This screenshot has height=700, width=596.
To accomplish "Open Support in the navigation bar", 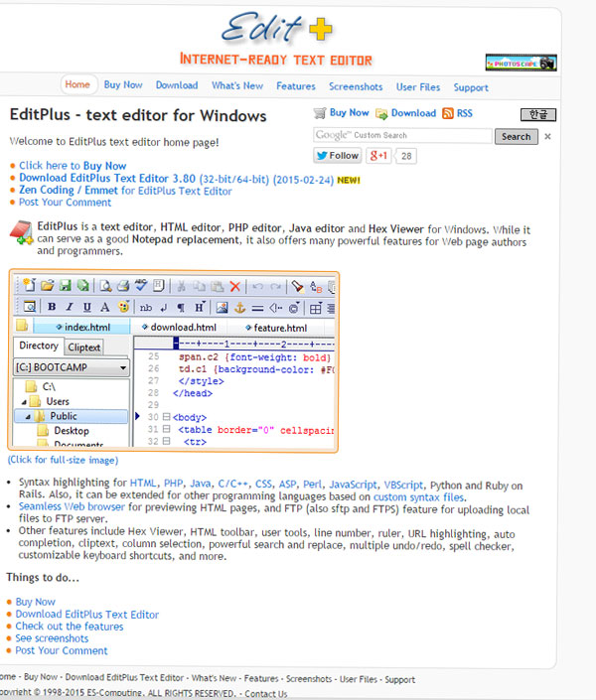I will click(x=471, y=87).
